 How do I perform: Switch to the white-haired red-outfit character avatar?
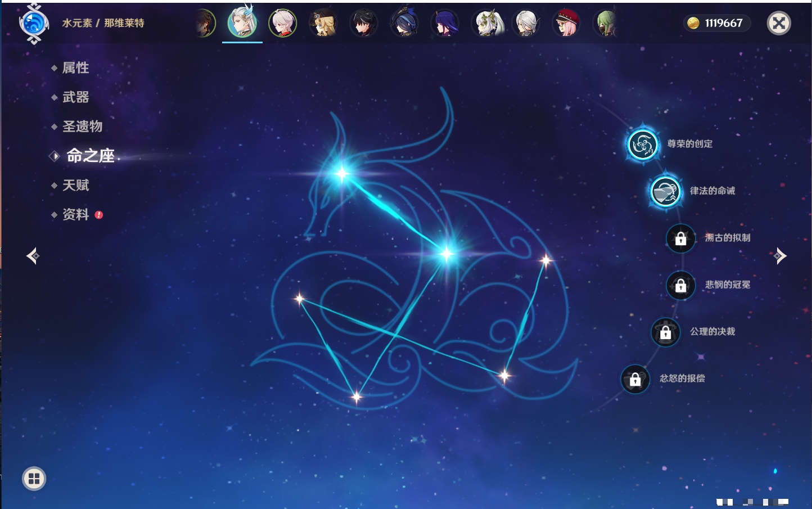tap(282, 23)
